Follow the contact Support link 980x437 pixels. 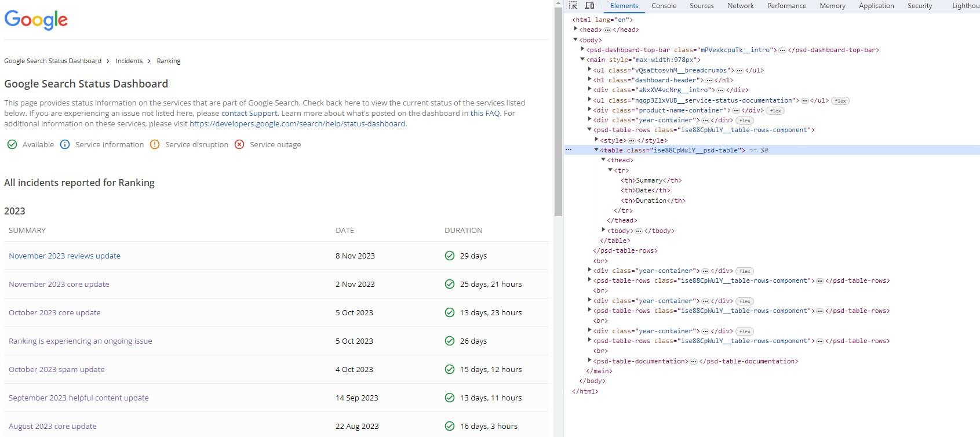click(249, 113)
